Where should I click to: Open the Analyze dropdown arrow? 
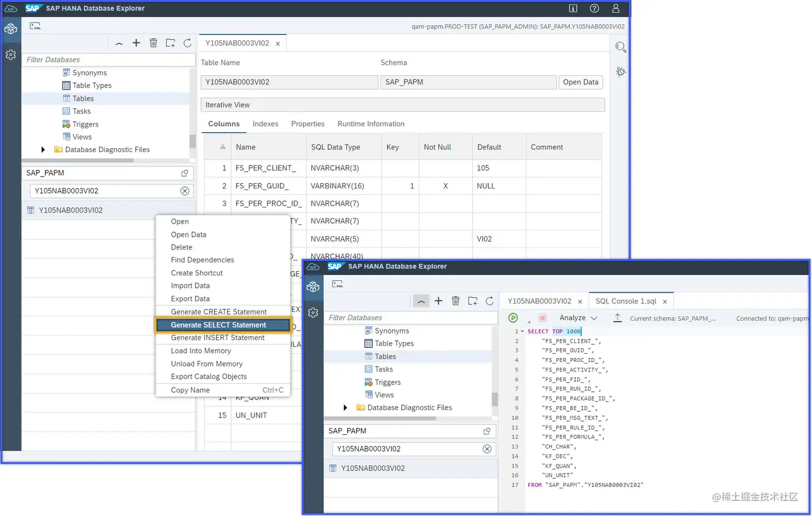[594, 318]
